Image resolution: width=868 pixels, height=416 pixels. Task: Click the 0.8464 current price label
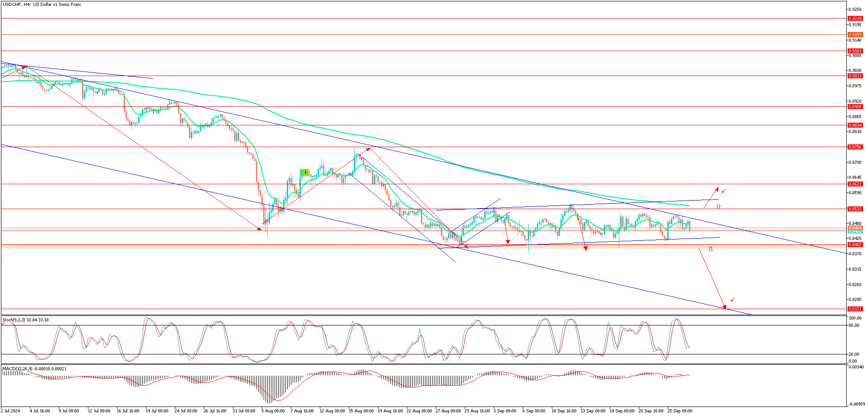(x=855, y=229)
